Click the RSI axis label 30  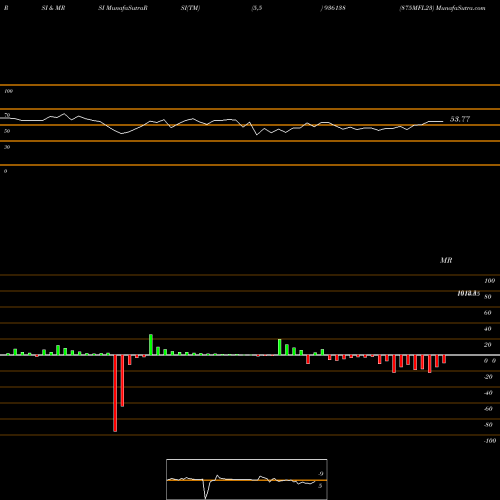pos(7,147)
